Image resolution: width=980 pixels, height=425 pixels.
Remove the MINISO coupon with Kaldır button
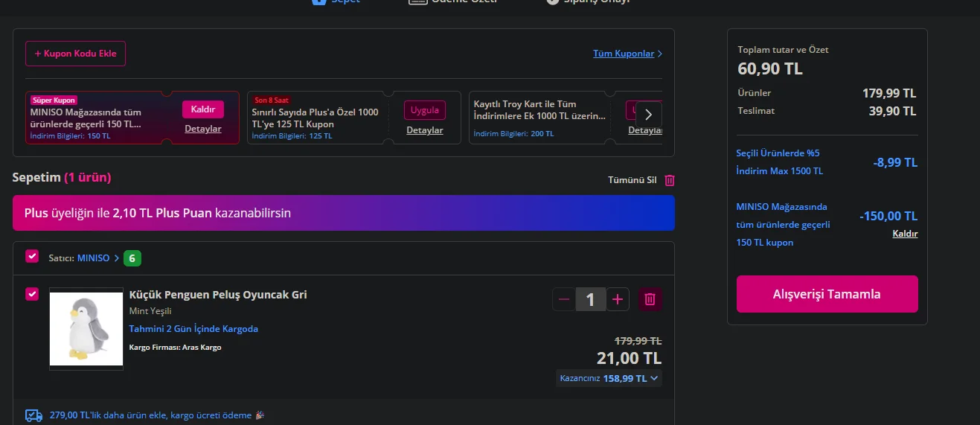coord(203,109)
